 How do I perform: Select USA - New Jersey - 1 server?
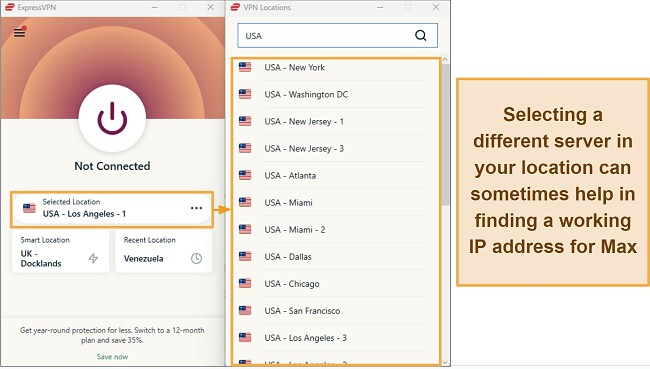(x=335, y=121)
